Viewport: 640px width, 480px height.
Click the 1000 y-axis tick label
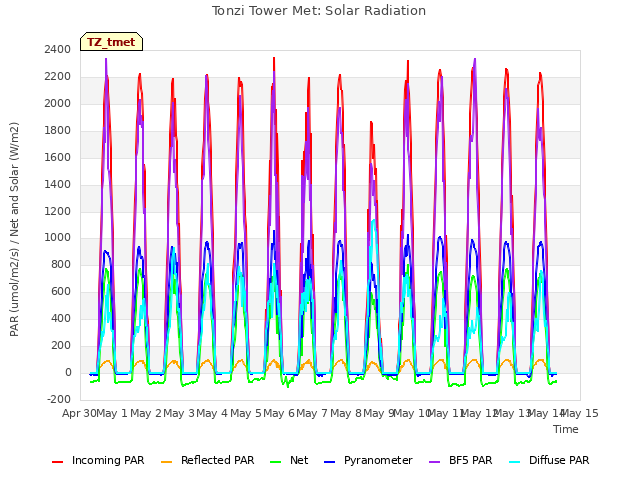click(x=58, y=238)
